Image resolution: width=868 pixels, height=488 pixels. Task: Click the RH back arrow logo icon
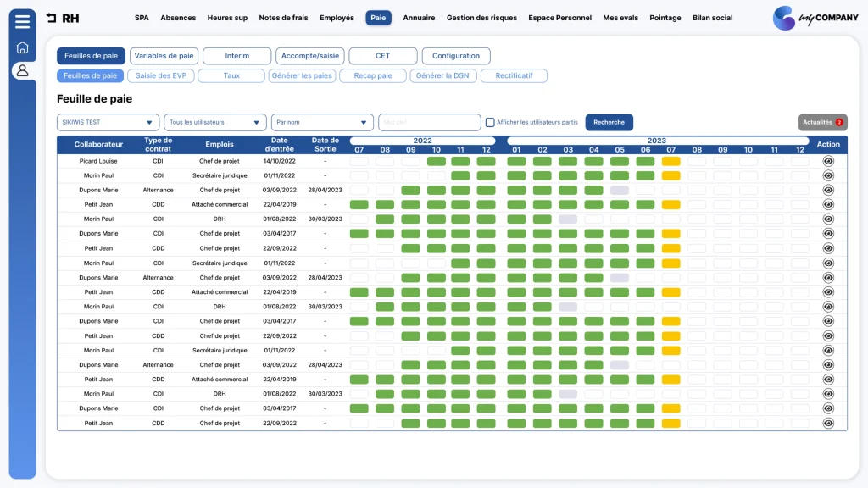click(x=52, y=18)
